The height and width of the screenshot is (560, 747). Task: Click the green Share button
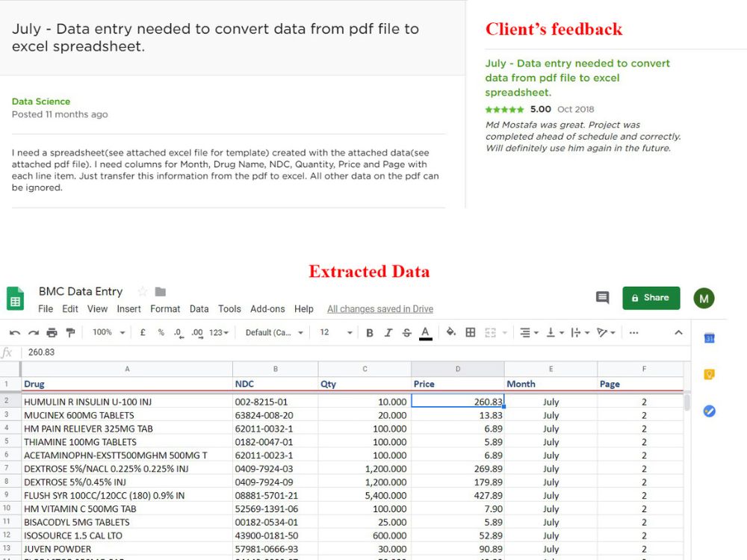(x=651, y=297)
